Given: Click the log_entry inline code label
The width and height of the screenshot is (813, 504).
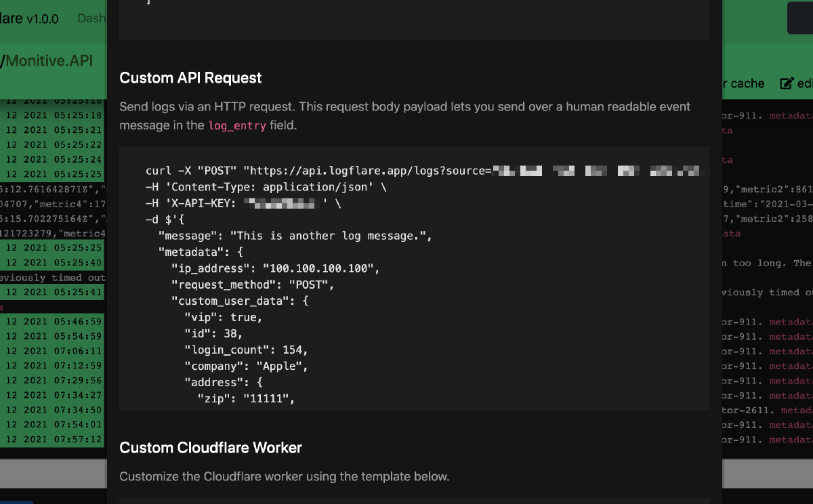Looking at the screenshot, I should click(x=236, y=125).
